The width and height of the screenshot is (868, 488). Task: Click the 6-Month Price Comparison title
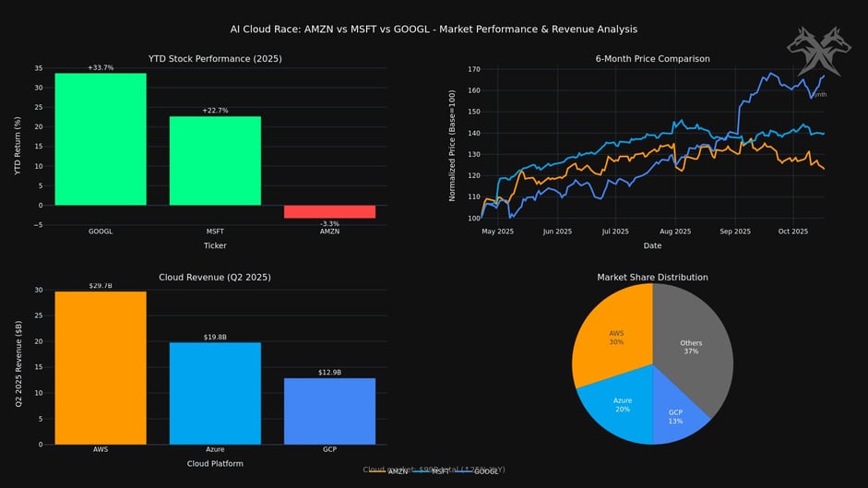[652, 59]
